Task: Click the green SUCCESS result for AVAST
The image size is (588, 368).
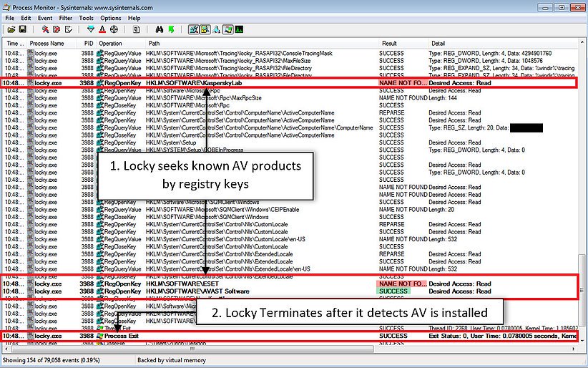Action: (x=393, y=291)
